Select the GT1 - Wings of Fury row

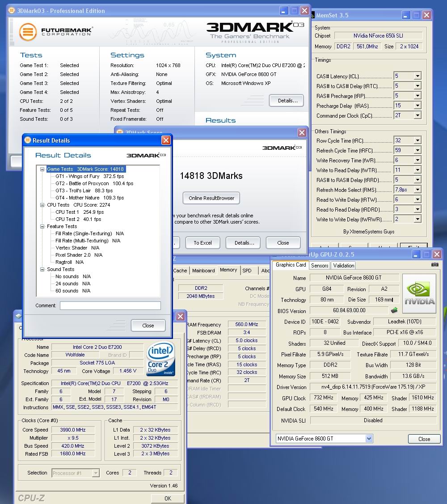[90, 176]
